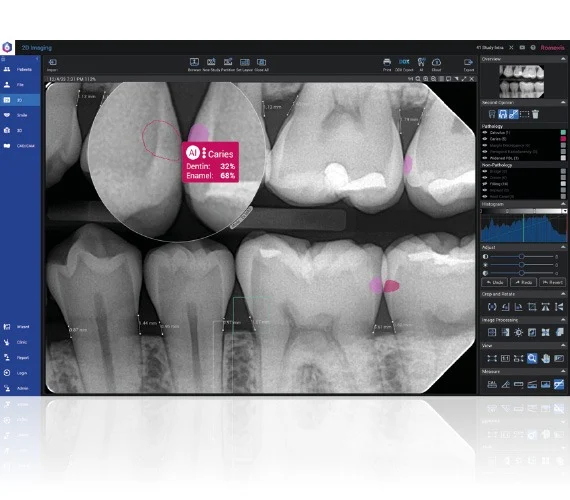
Task: Hide the Fillings non-pathology layer
Action: (485, 184)
